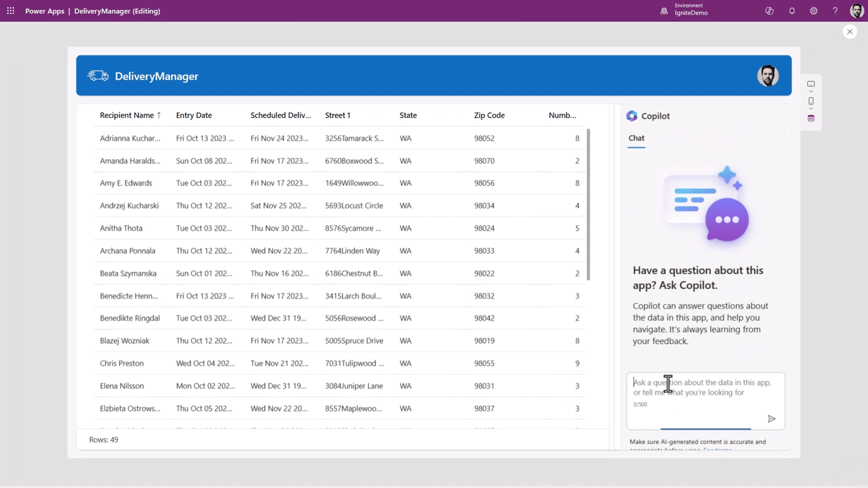Open the notifications bell
Screen dimensions: 868x488
[792, 11]
